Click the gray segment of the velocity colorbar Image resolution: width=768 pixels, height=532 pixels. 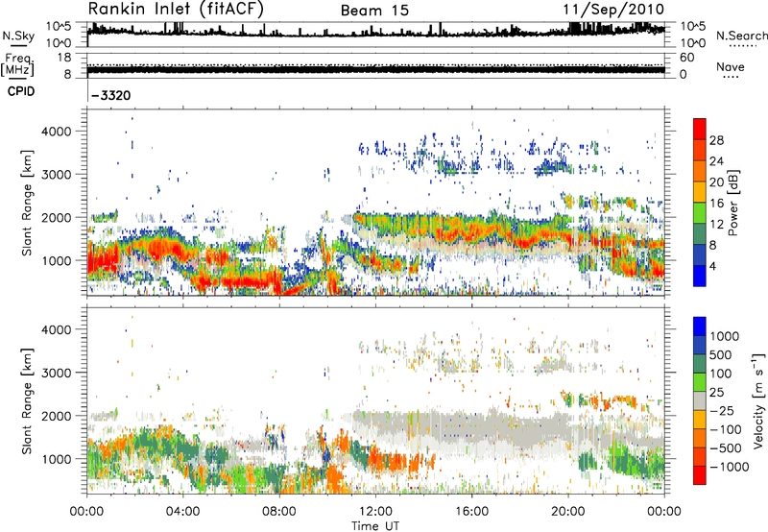(700, 400)
